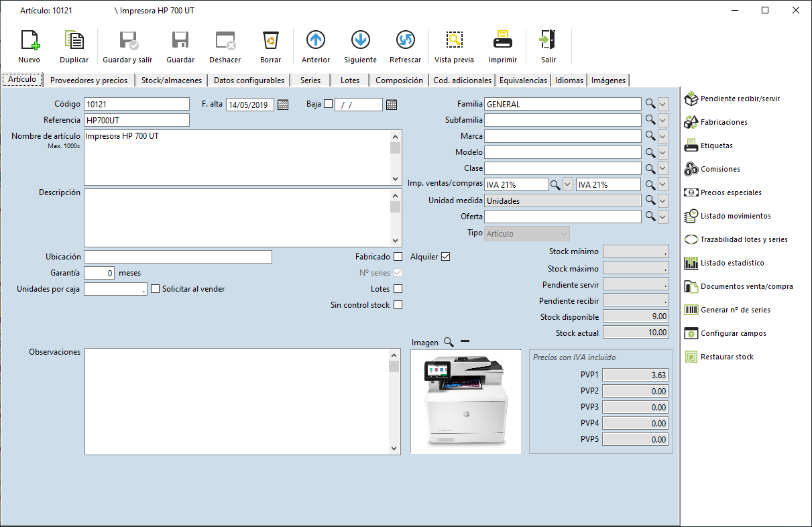The height and width of the screenshot is (527, 812).
Task: Open Pendiente recibir/servir
Action: [732, 99]
